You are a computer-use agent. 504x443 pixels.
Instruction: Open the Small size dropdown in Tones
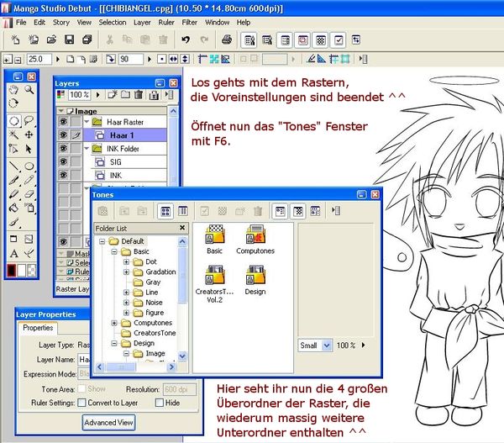click(327, 345)
